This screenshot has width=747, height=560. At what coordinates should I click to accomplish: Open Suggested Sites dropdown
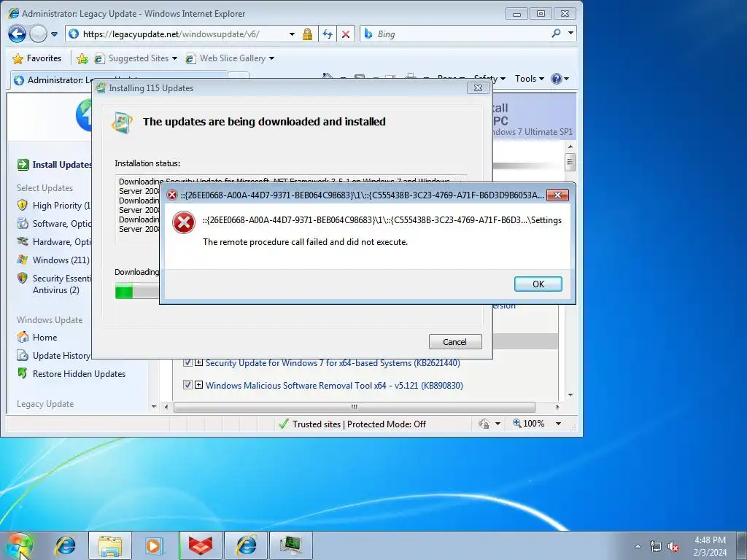[x=135, y=58]
